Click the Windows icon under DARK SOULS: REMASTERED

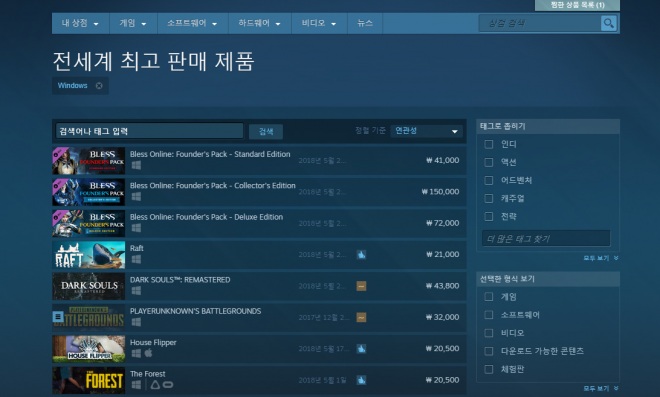point(136,290)
